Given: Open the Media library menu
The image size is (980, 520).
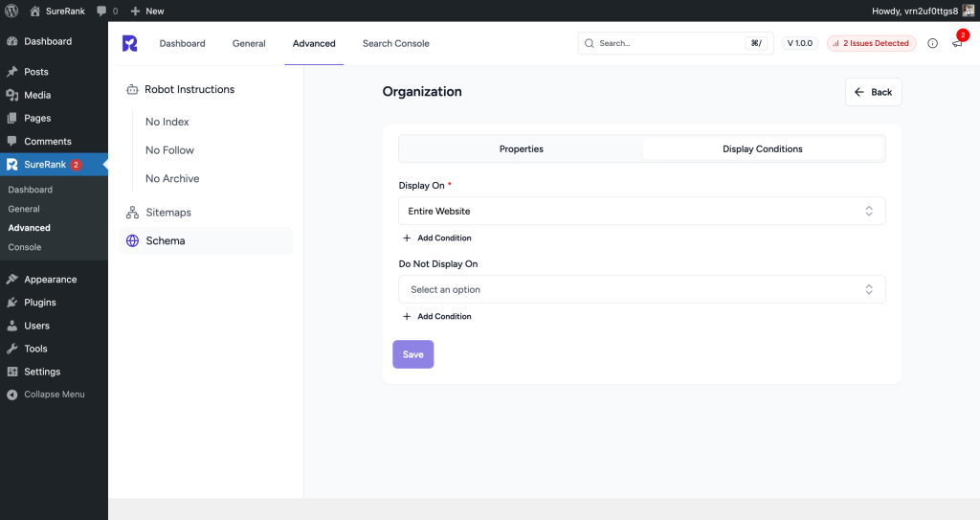Looking at the screenshot, I should click(x=54, y=95).
